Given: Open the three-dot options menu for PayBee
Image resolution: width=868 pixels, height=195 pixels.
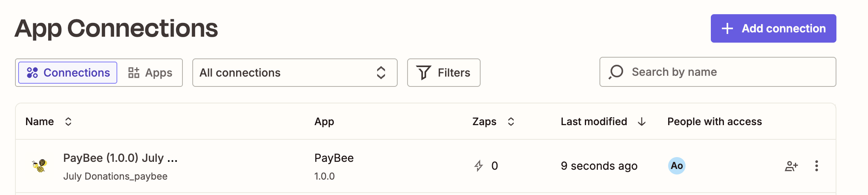Looking at the screenshot, I should tap(816, 166).
